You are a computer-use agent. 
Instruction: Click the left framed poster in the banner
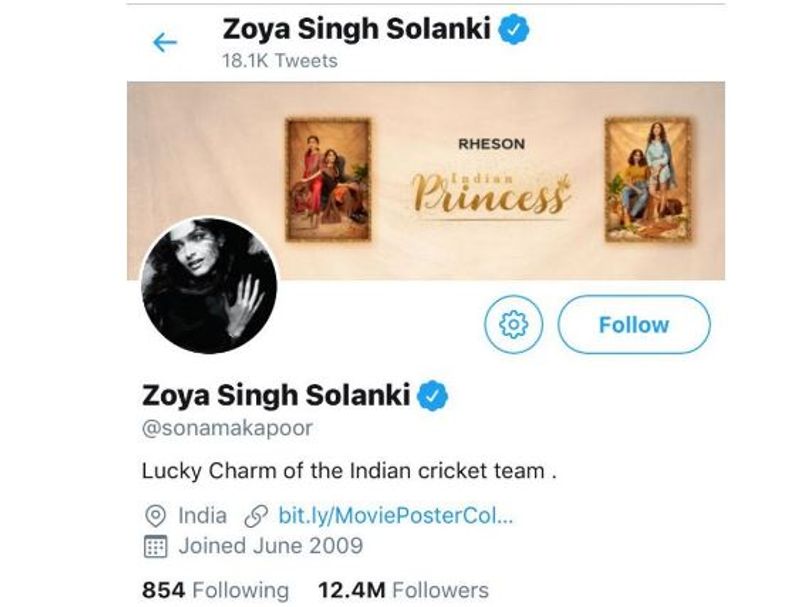[328, 179]
